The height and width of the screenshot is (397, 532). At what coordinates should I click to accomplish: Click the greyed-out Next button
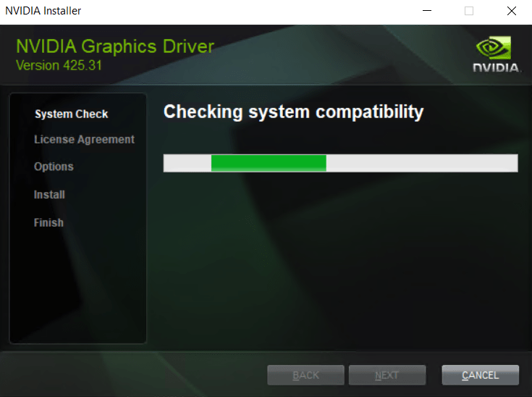(387, 375)
